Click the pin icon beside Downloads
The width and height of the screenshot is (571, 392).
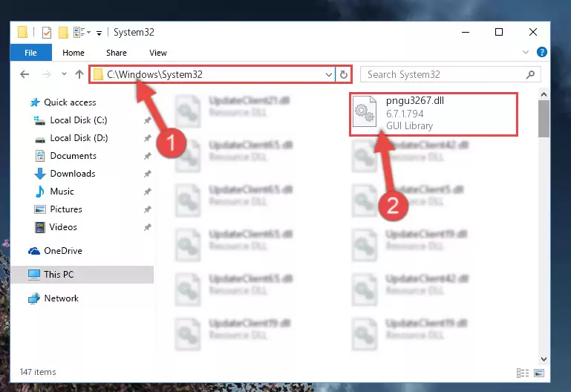(x=147, y=174)
